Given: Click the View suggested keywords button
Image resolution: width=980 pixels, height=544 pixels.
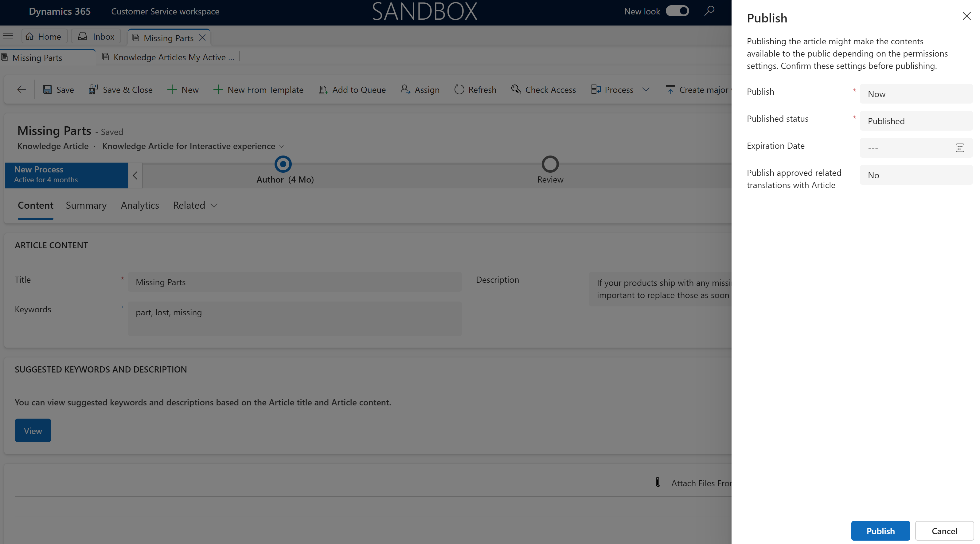Looking at the screenshot, I should [x=32, y=430].
